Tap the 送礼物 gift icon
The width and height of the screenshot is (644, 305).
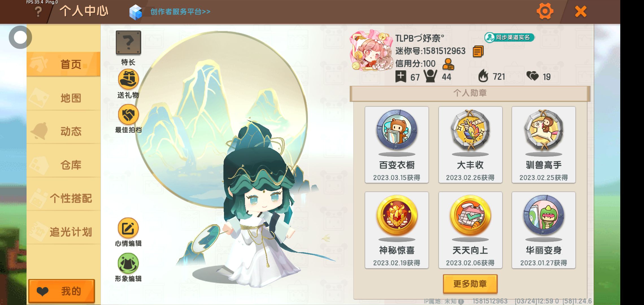(129, 79)
